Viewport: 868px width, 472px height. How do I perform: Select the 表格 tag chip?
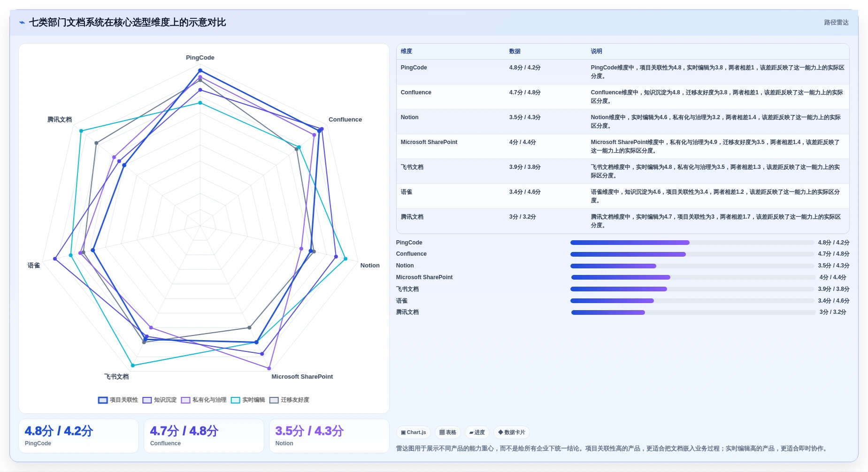(448, 432)
